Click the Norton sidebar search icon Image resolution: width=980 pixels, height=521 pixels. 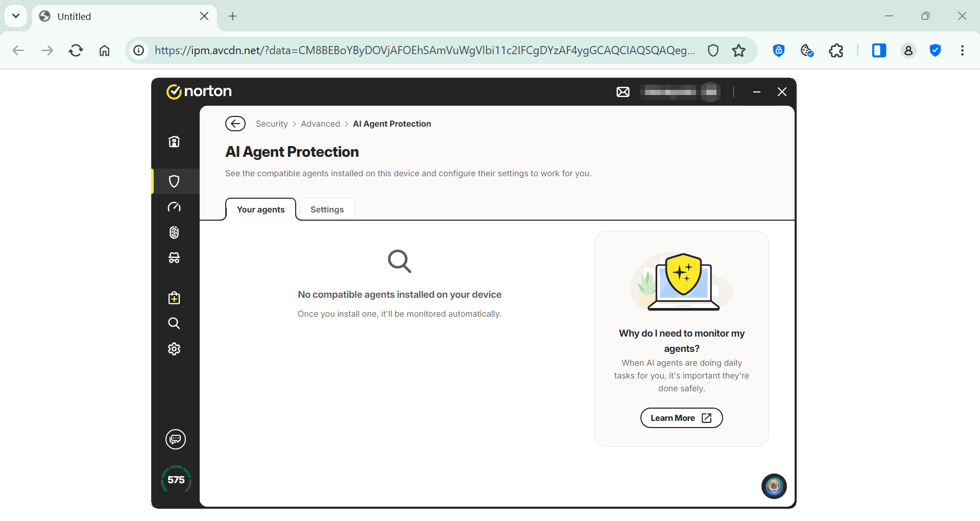click(x=174, y=323)
